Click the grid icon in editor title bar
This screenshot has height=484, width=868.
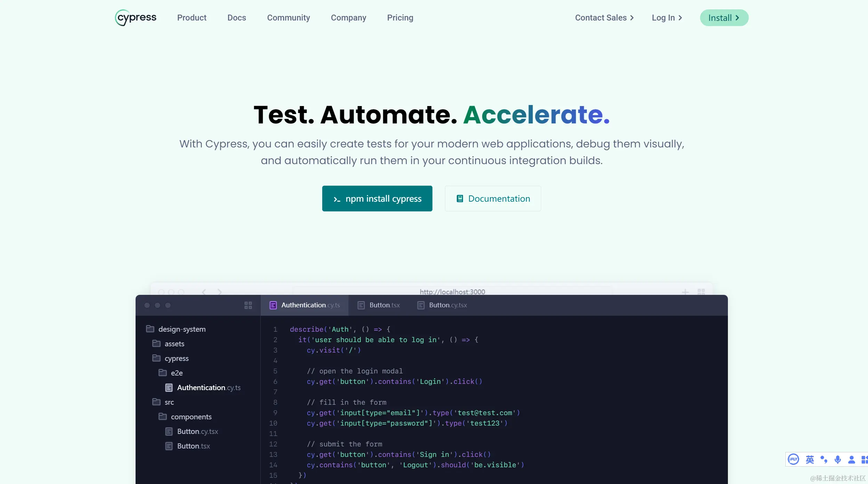(248, 305)
